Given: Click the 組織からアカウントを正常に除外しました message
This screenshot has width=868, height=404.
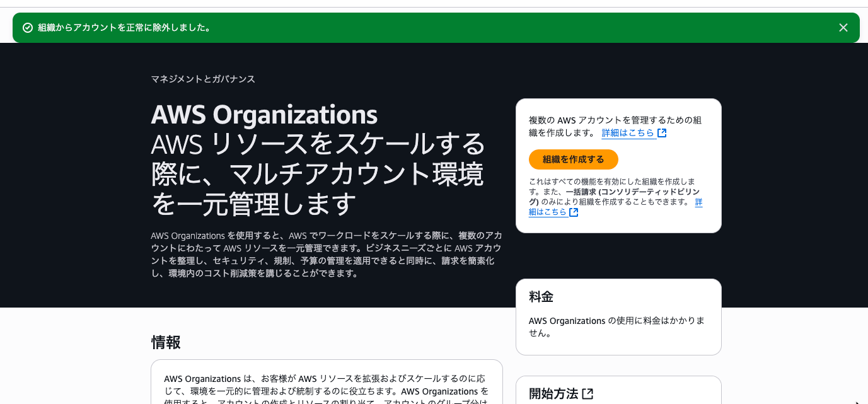Looking at the screenshot, I should 124,28.
